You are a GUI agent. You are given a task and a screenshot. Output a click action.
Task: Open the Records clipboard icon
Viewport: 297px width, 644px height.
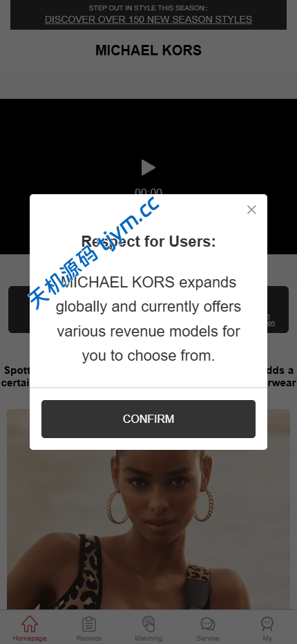(88, 624)
